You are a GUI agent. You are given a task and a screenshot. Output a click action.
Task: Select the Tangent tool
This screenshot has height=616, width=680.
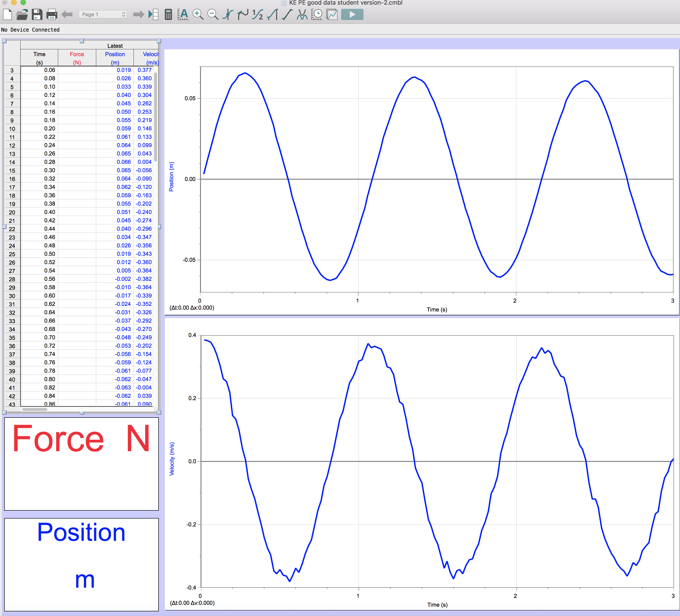(x=243, y=14)
